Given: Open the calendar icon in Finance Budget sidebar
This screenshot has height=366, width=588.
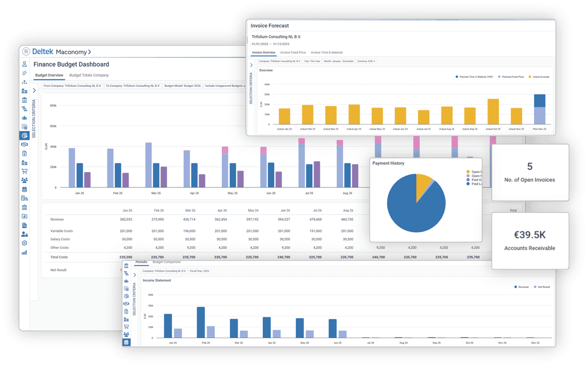Looking at the screenshot, I should [x=24, y=189].
